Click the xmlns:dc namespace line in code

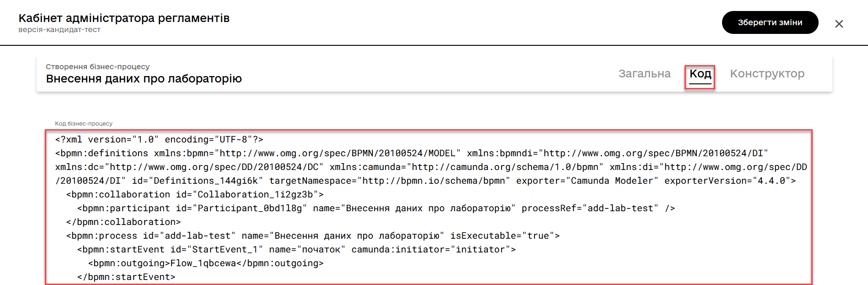tap(431, 167)
